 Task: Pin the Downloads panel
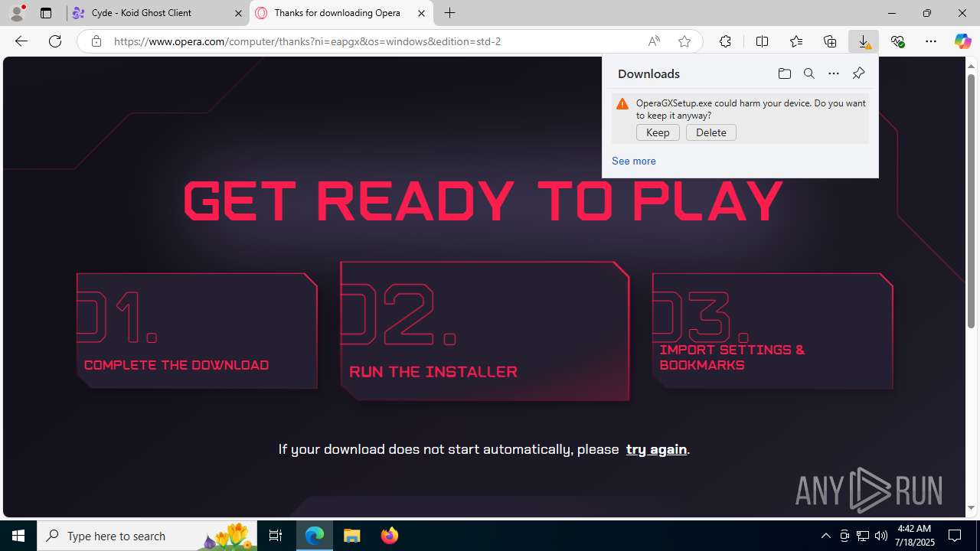coord(858,73)
